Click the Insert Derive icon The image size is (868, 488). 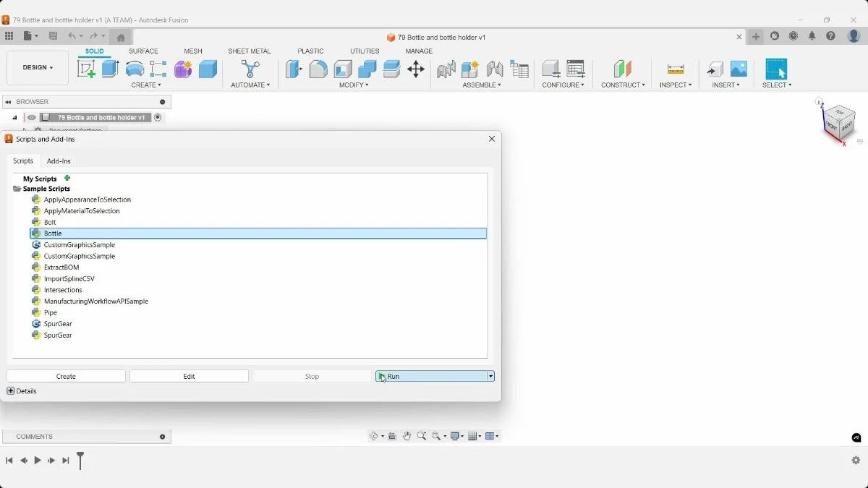[715, 69]
